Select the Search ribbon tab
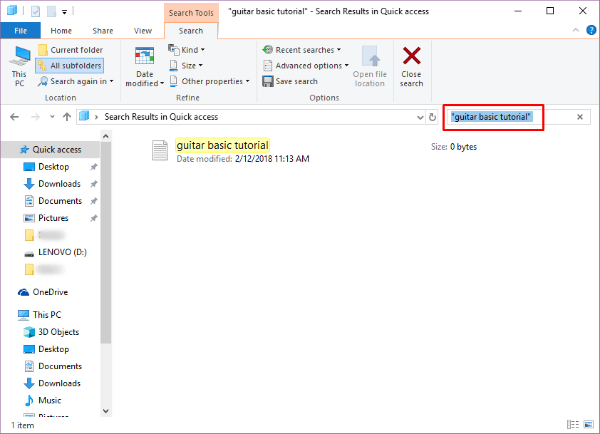 pos(191,31)
